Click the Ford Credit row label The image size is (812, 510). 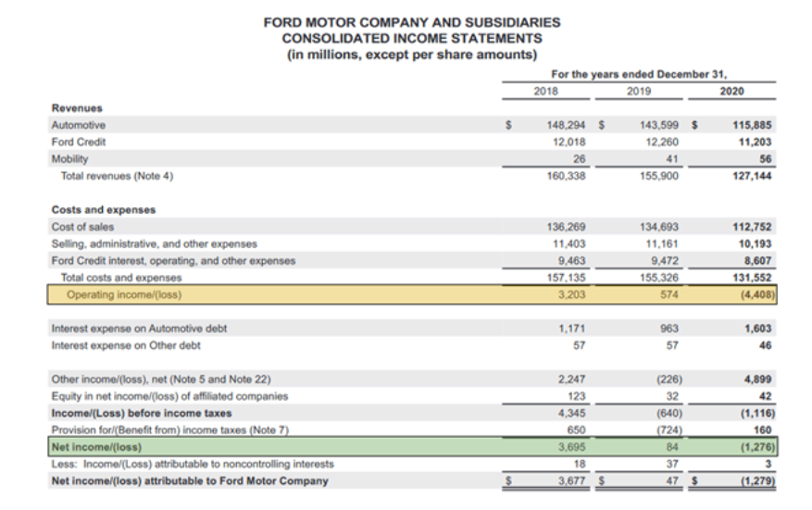click(78, 142)
